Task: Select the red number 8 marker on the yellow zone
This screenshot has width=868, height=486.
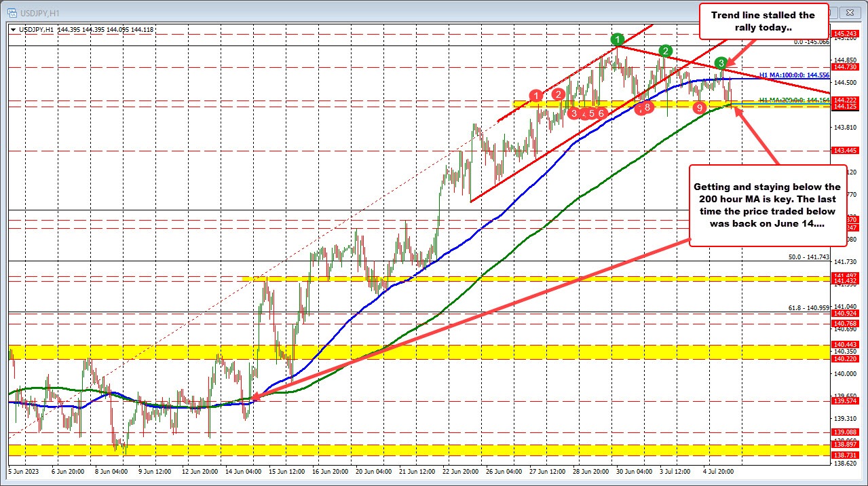Action: [x=648, y=107]
